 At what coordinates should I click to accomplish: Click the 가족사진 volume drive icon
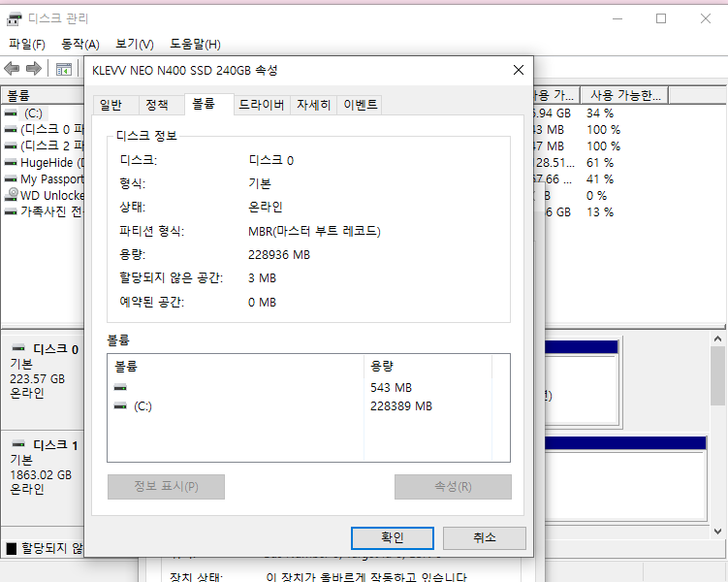click(x=11, y=211)
